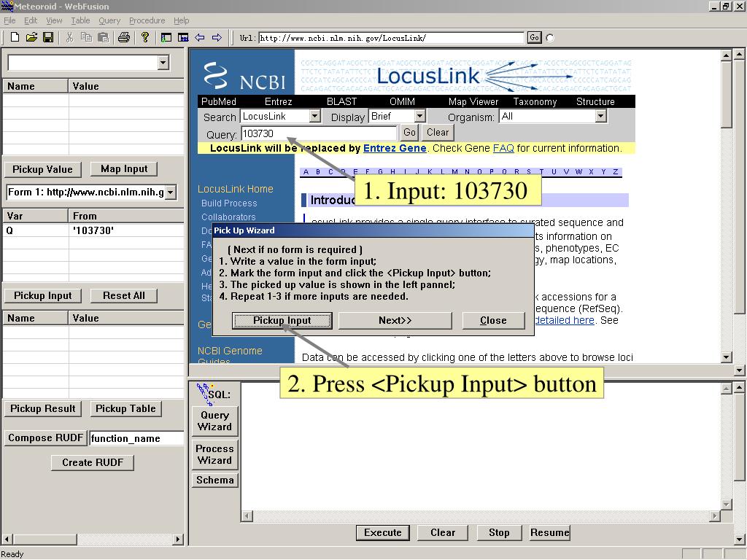Save using the floppy disk icon

point(48,37)
